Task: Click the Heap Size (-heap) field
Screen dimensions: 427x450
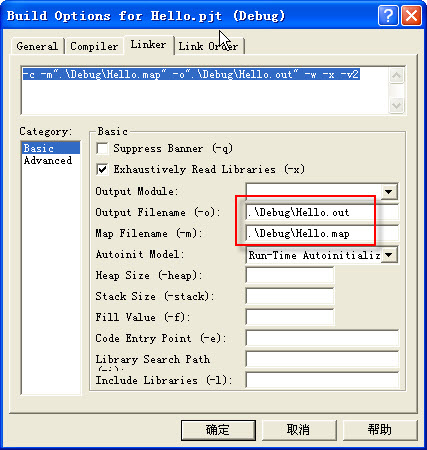Action: click(x=290, y=275)
